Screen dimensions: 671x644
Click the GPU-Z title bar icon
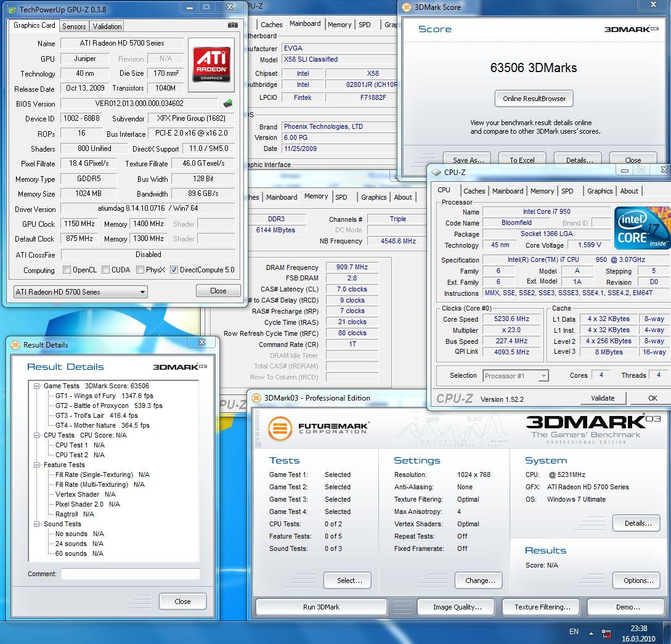point(12,9)
